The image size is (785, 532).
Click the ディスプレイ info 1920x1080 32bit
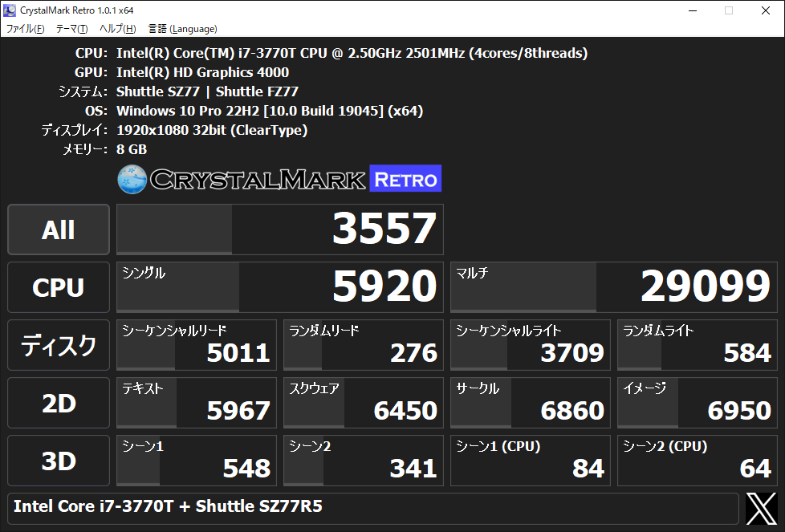(x=212, y=130)
